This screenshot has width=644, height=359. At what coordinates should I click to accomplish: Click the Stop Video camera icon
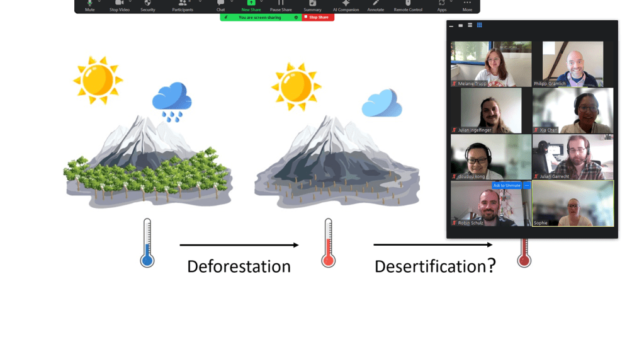pyautogui.click(x=119, y=5)
